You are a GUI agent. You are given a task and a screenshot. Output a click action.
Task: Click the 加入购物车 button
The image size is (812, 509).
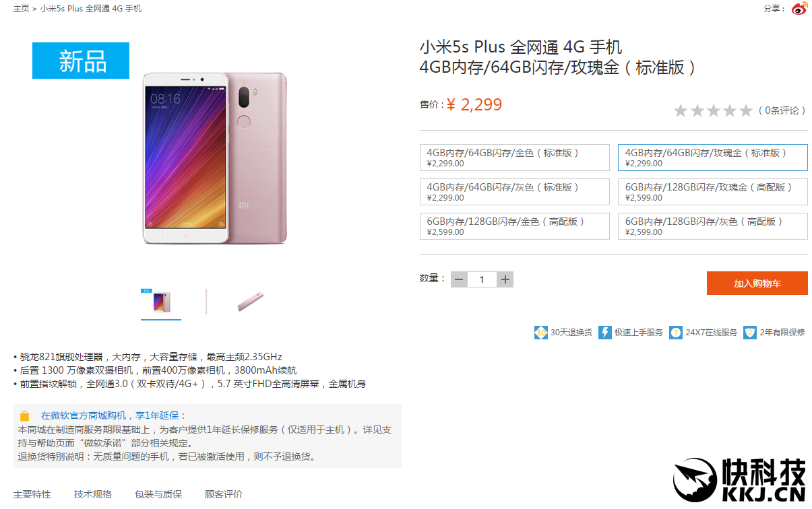[x=757, y=283]
